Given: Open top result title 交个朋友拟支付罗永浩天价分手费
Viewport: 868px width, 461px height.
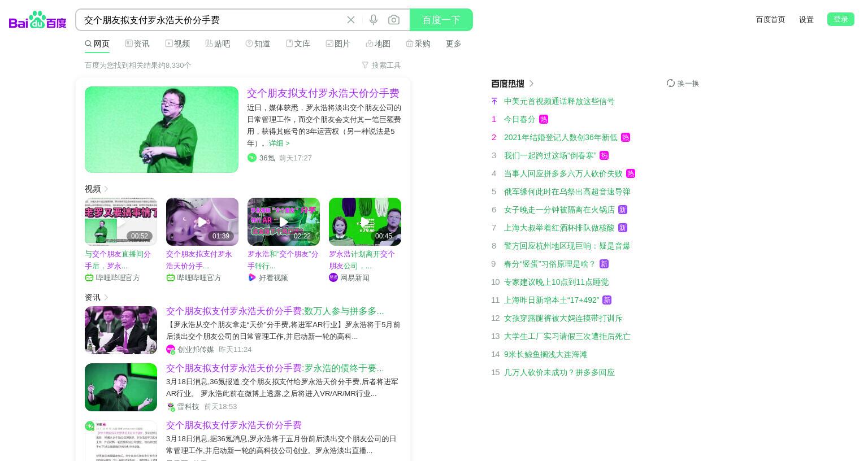Looking at the screenshot, I should (323, 93).
